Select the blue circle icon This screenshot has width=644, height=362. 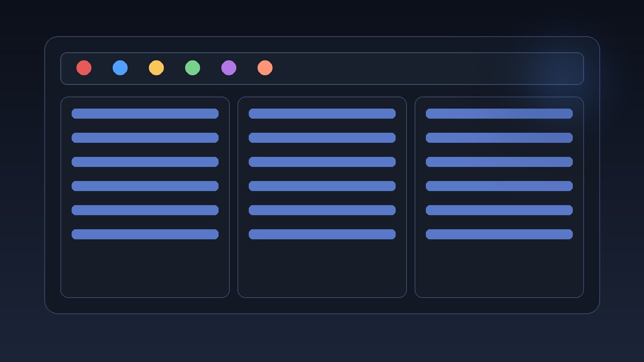click(x=120, y=68)
